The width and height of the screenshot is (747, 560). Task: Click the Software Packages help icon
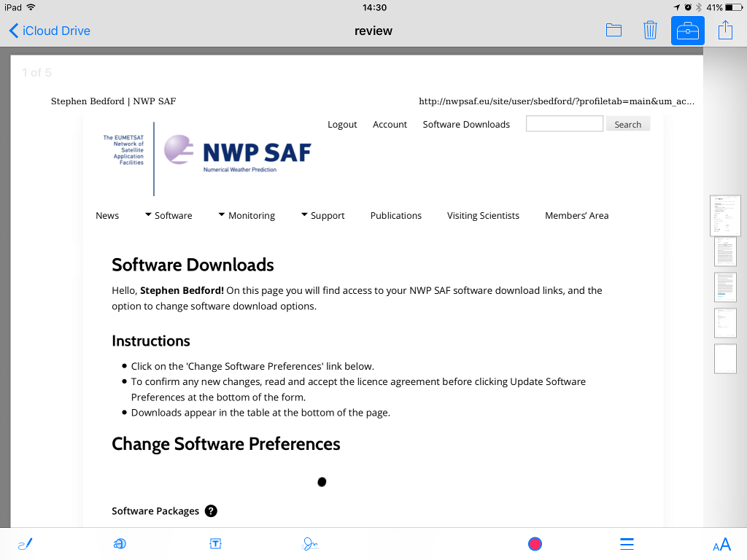pyautogui.click(x=211, y=511)
